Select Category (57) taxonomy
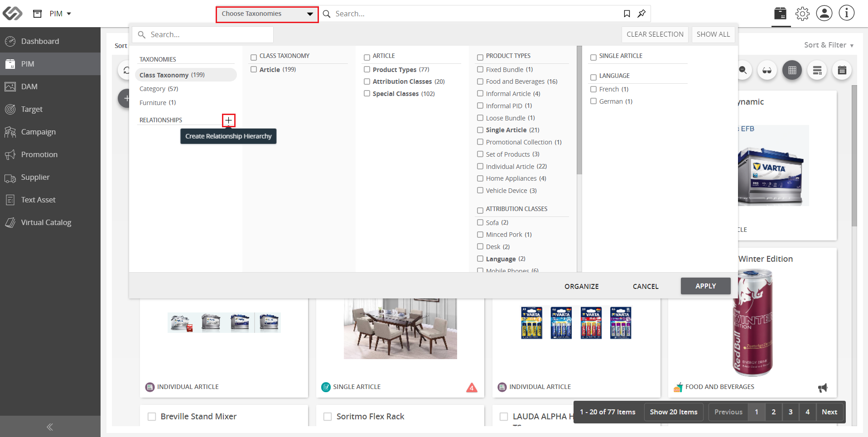The width and height of the screenshot is (868, 437). (159, 89)
